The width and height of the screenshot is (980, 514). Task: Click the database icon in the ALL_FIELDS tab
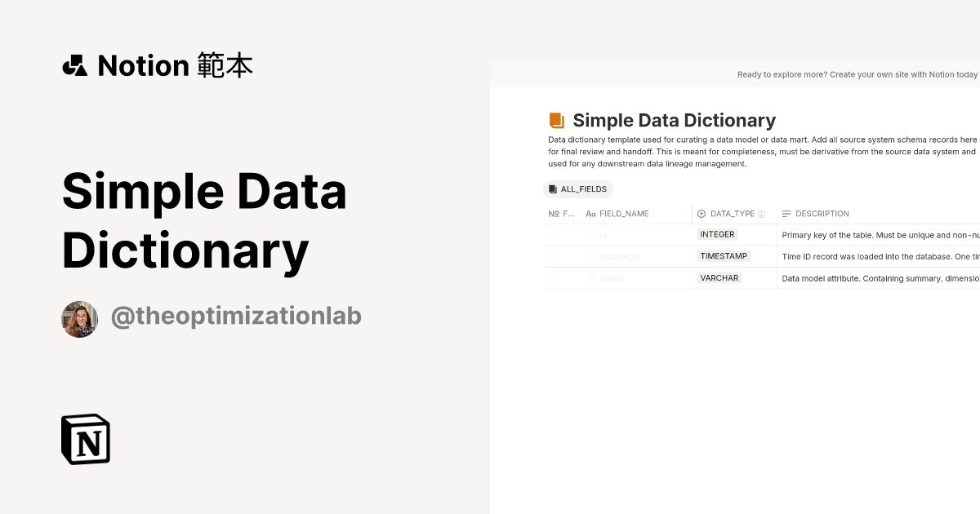coord(554,188)
